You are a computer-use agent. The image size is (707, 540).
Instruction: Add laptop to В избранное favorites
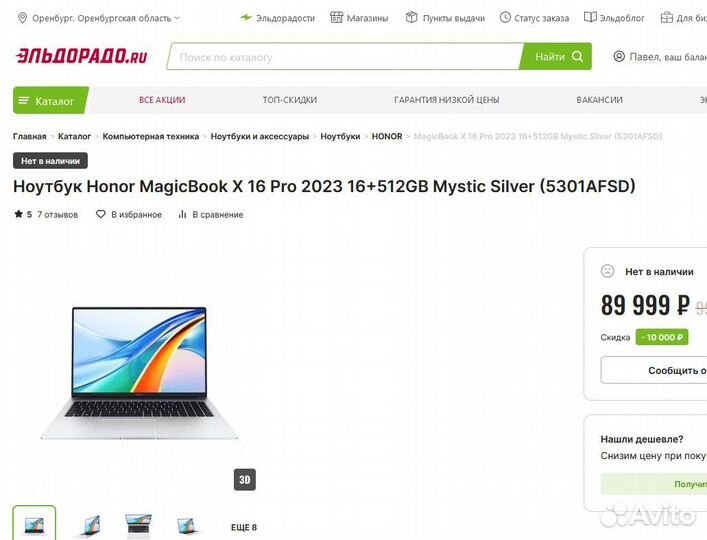click(x=129, y=215)
